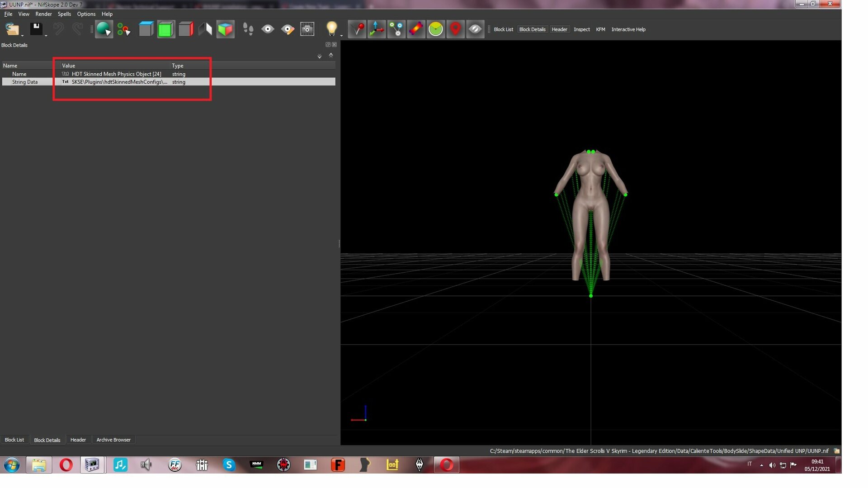Select the object-select sphere tool

pyautogui.click(x=104, y=29)
